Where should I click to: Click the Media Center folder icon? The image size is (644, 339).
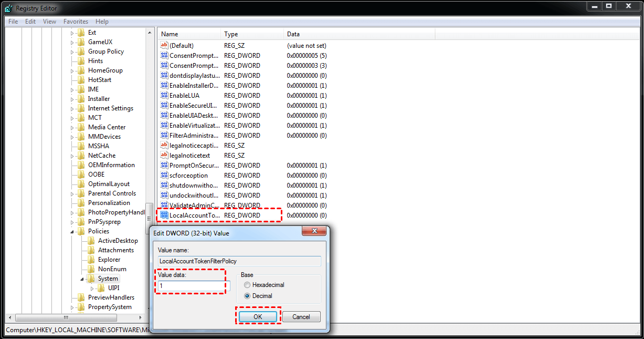coord(81,127)
